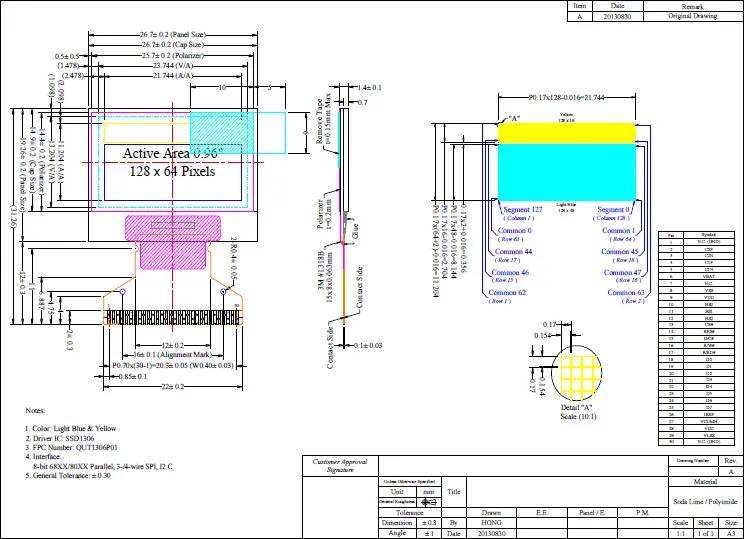Click the "Common 47" label
Screen dimensions: 744x539
pos(622,272)
